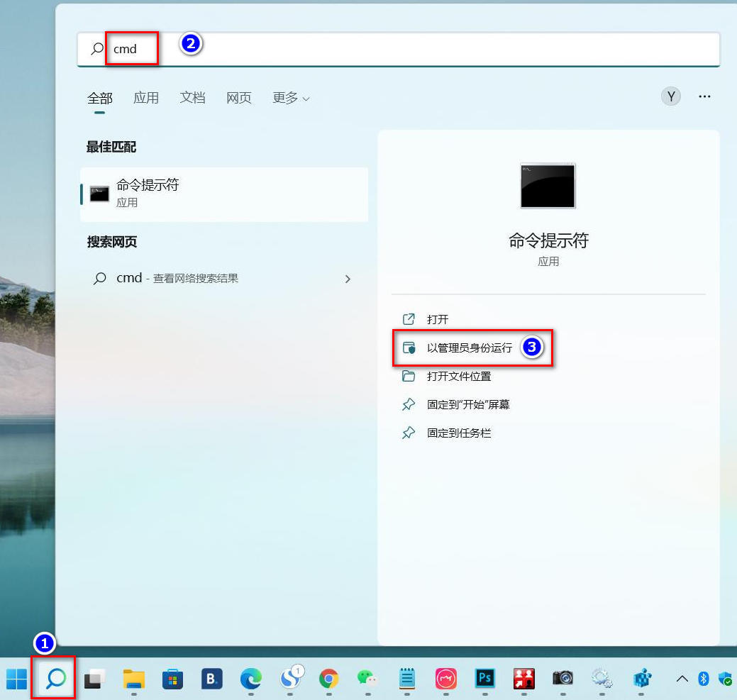Open the Start menu

coord(17,679)
